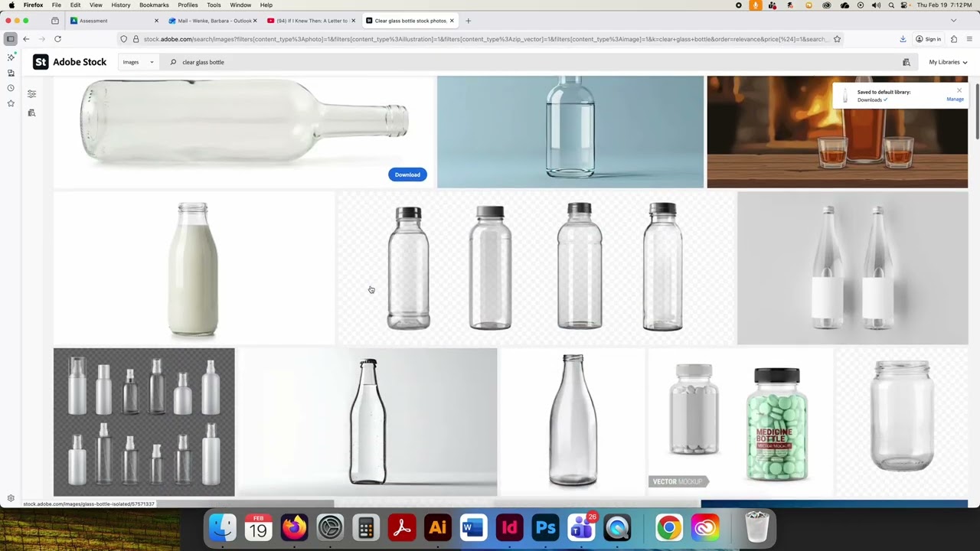The height and width of the screenshot is (551, 980).
Task: Open Photoshop from the Dock
Action: pyautogui.click(x=545, y=527)
